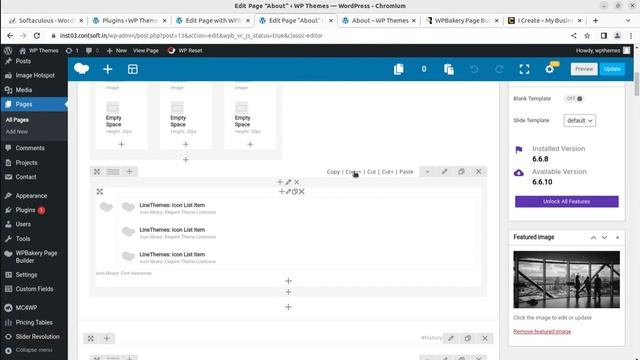Screen dimensions: 640x360
Task: Click Unlock All Features button
Action: click(567, 202)
